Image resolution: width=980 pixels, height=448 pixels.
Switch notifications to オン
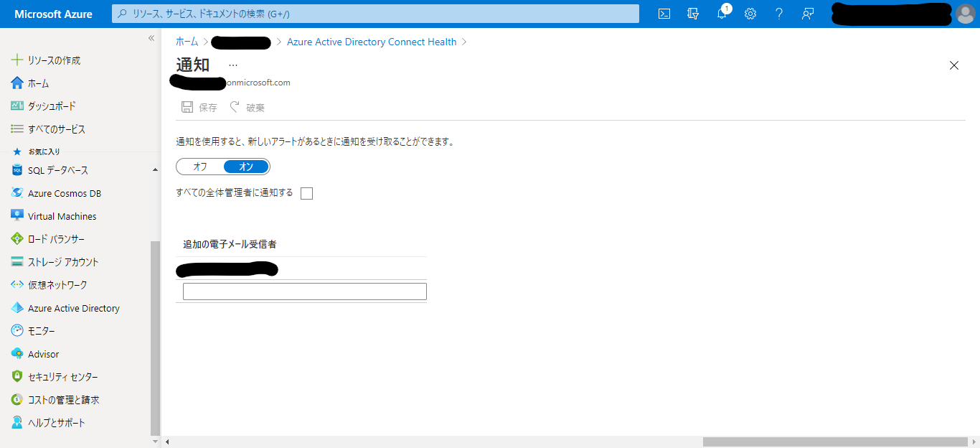247,166
